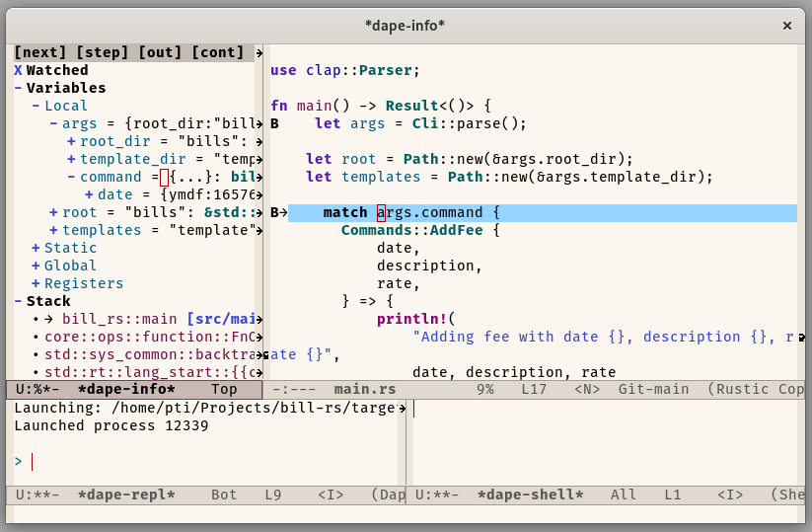Click inside the dape-shell buffer cursor
812x532 pixels.
pos(414,409)
